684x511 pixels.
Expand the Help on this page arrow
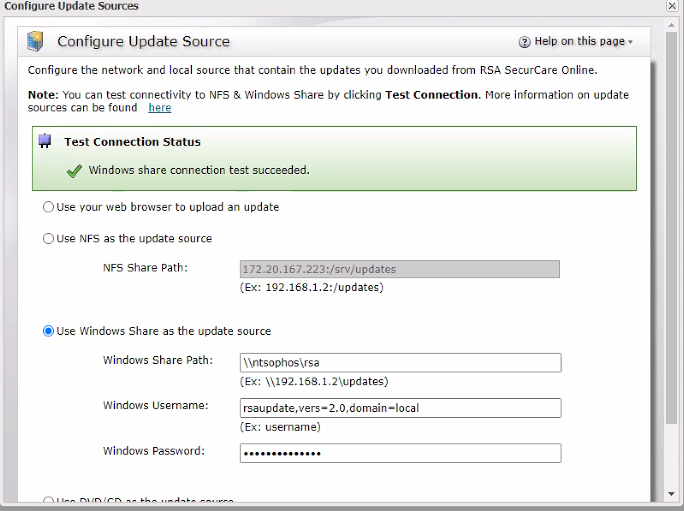pyautogui.click(x=630, y=42)
